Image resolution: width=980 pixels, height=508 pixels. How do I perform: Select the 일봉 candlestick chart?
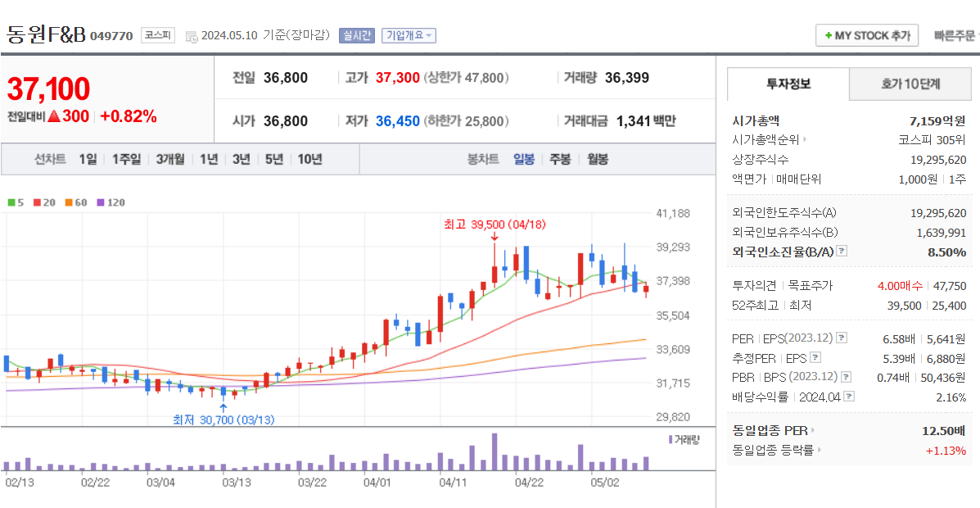(524, 159)
